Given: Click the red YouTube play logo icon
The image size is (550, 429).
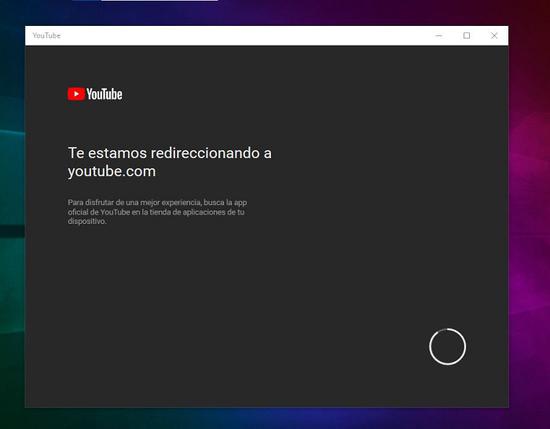Looking at the screenshot, I should [76, 94].
